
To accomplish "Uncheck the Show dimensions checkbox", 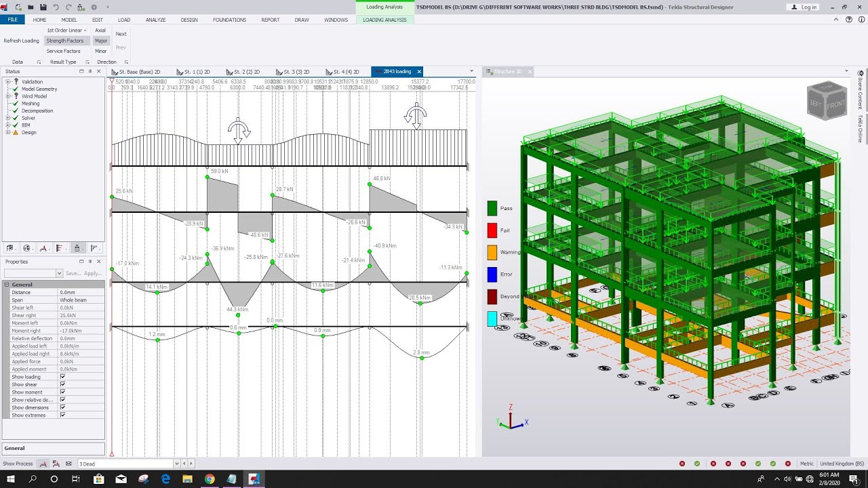I will (63, 407).
